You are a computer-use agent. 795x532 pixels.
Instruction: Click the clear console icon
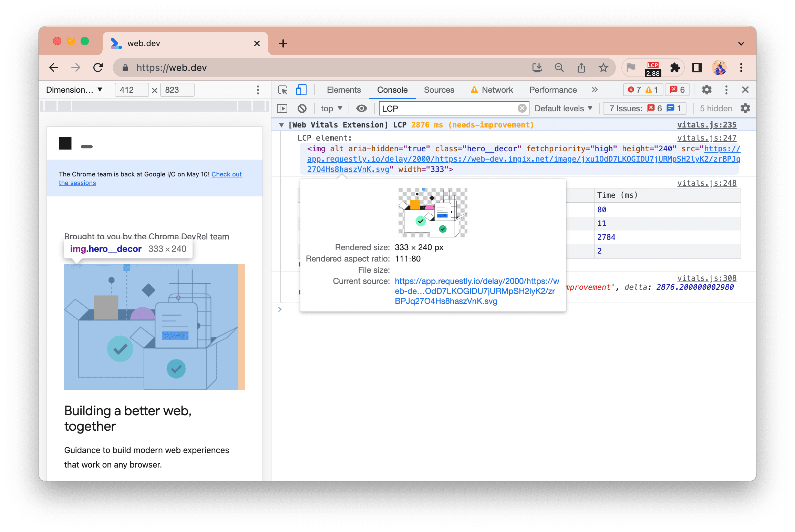302,108
